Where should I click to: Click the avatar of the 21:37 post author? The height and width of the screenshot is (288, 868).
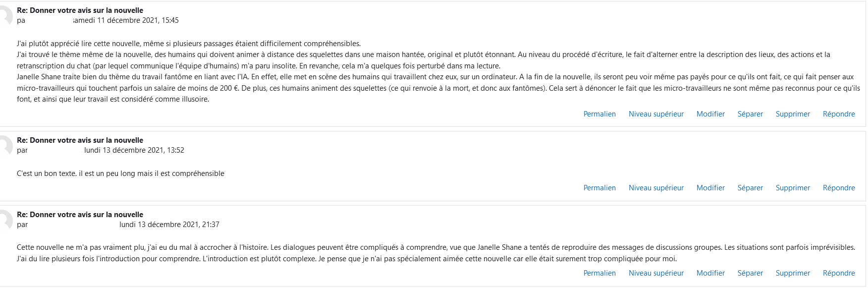pos(5,220)
